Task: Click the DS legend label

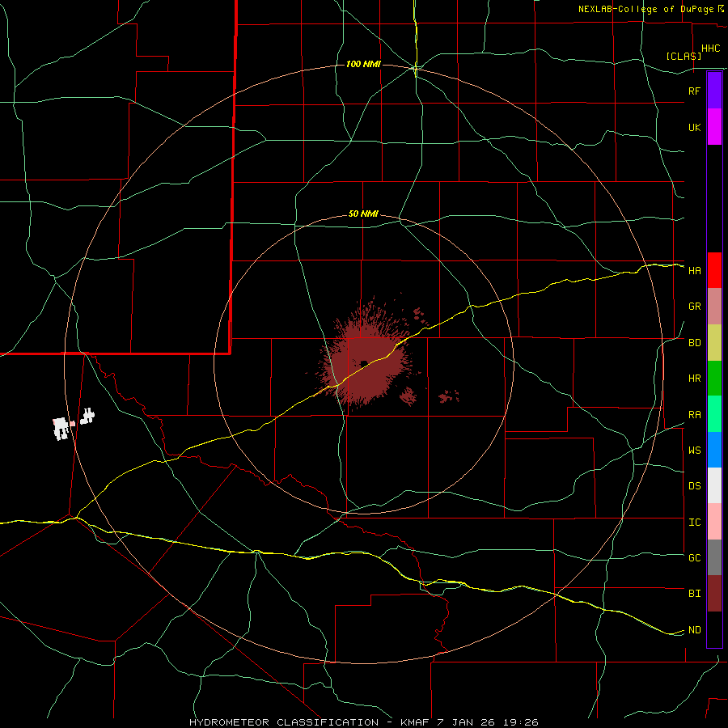Action: (x=694, y=486)
